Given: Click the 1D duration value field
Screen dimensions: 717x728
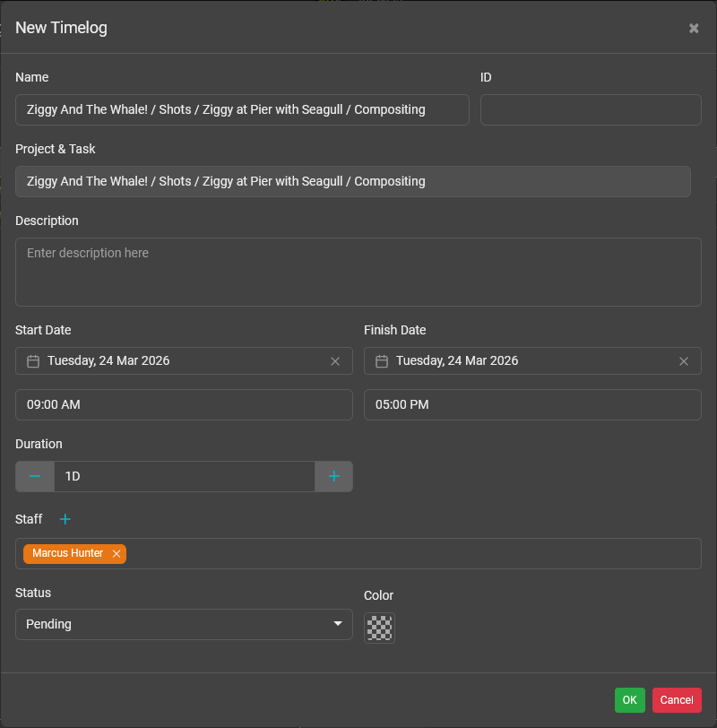Looking at the screenshot, I should pos(184,477).
